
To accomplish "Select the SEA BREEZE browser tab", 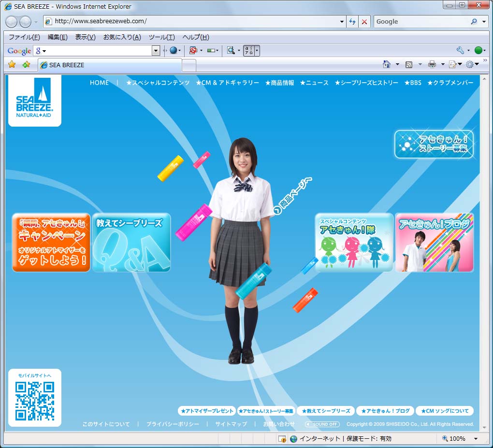I will point(110,65).
